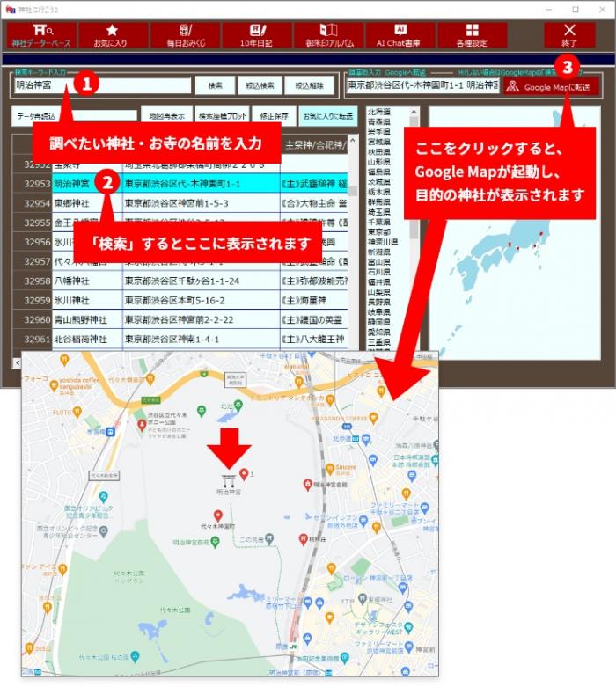Click address cell 東京都渋谷区本町5-16-2
This screenshot has height=687, width=616.
tap(201, 300)
